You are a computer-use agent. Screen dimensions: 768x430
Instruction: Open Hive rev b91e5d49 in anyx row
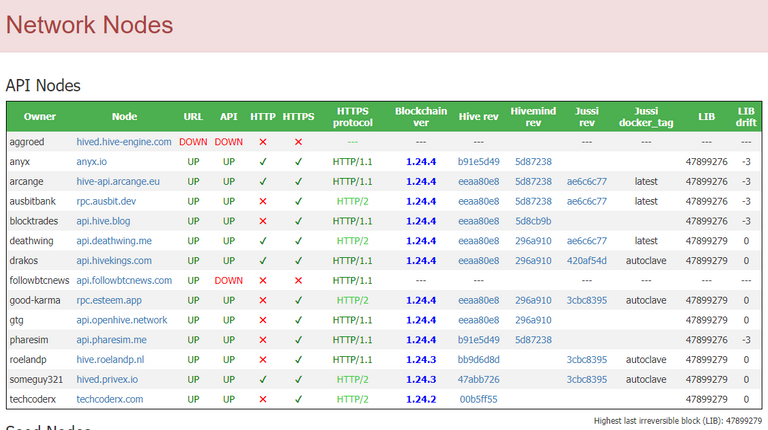(x=479, y=162)
